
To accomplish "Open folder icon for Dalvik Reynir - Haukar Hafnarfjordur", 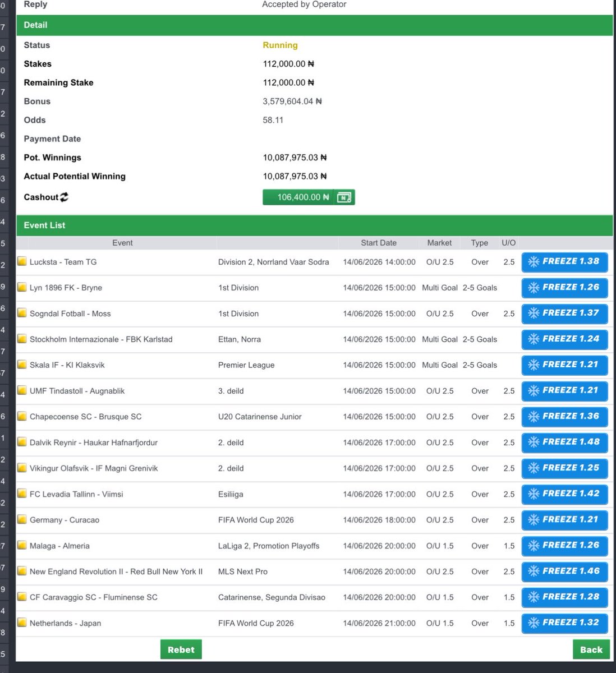I will coord(22,442).
